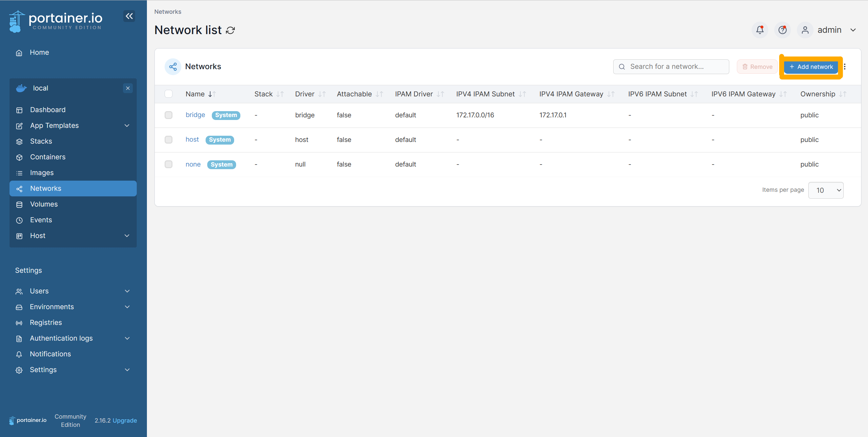The width and height of the screenshot is (868, 437).
Task: Open Containers in sidebar
Action: 73,157
